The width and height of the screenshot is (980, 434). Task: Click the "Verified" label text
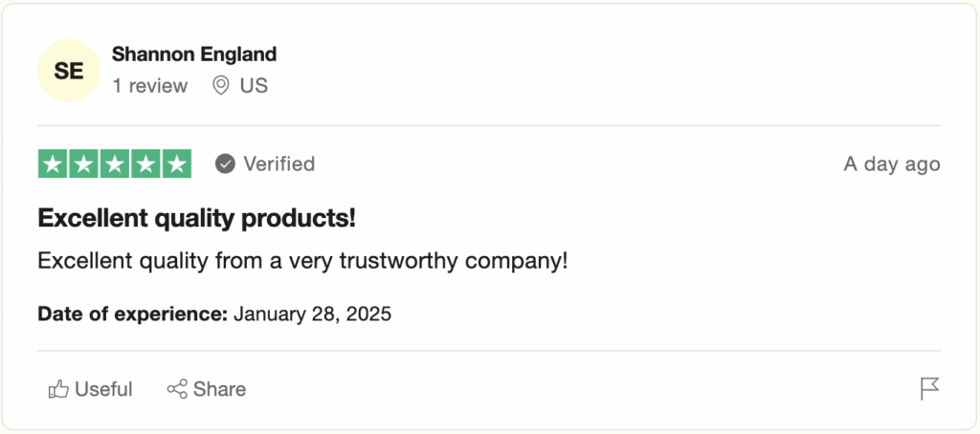pyautogui.click(x=278, y=164)
